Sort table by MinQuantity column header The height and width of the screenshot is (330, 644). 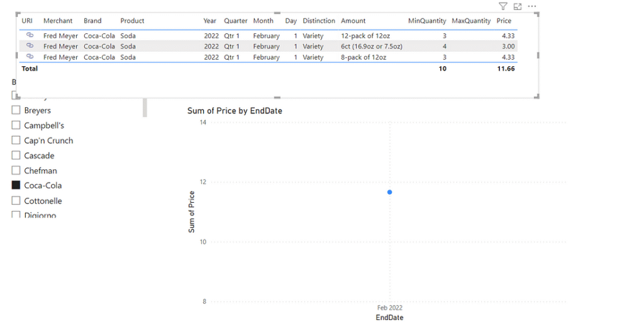coord(427,21)
